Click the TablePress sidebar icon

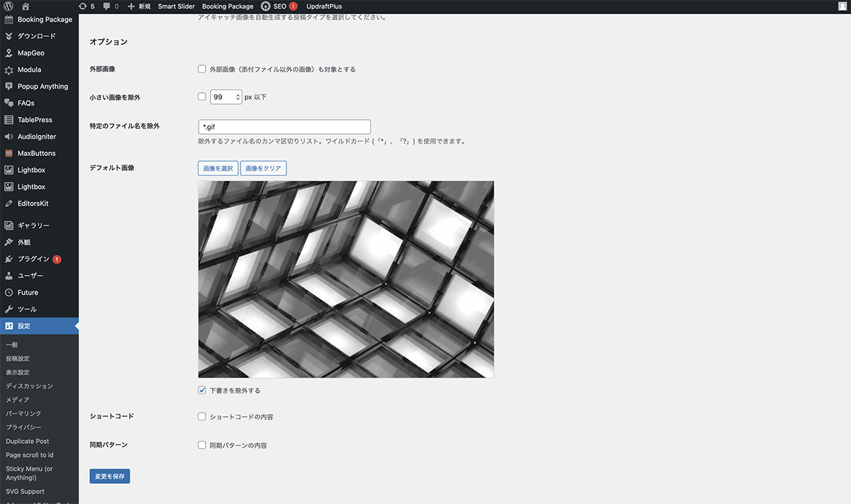point(9,120)
